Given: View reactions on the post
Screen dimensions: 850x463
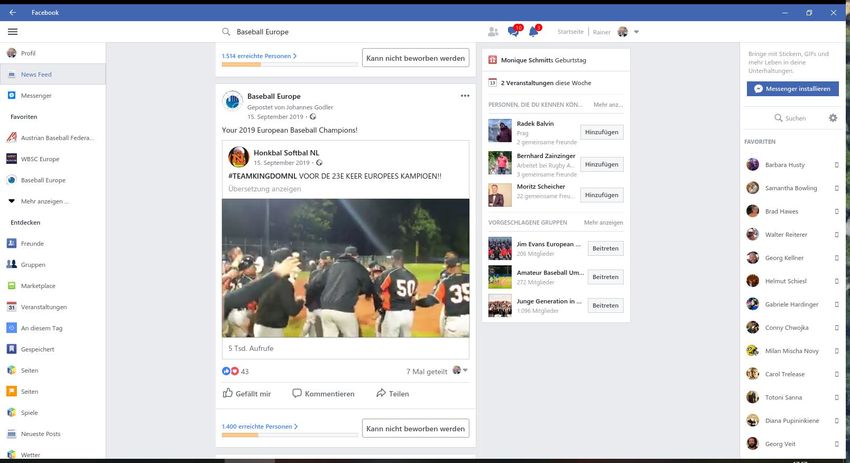Looking at the screenshot, I should pos(235,371).
